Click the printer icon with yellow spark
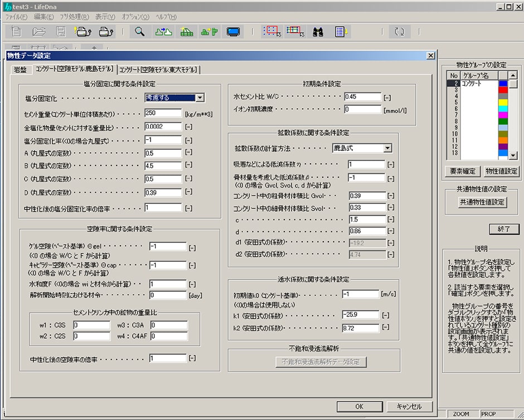The height and width of the screenshot is (420, 524). (x=83, y=32)
